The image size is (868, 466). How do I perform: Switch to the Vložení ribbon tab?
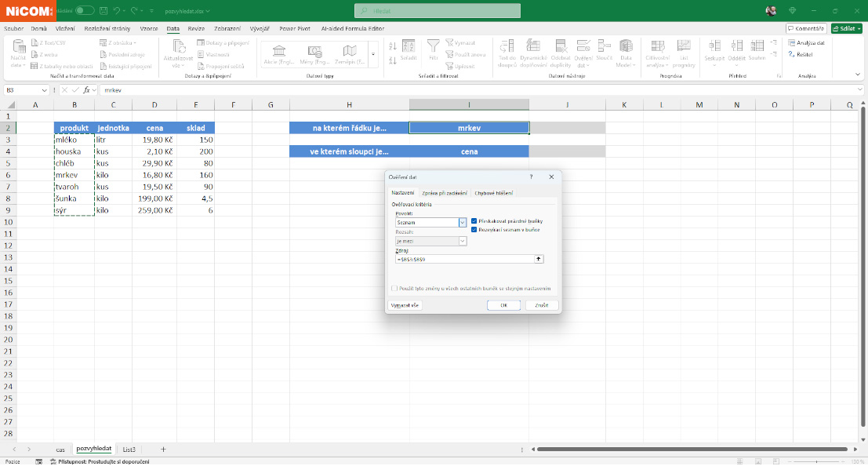pos(65,28)
